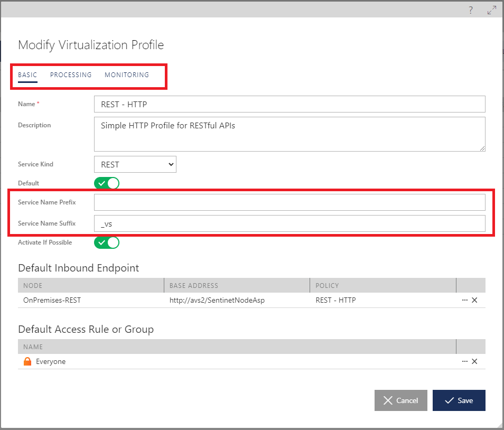This screenshot has width=504, height=430.
Task: Cancel the profile modification
Action: (401, 400)
